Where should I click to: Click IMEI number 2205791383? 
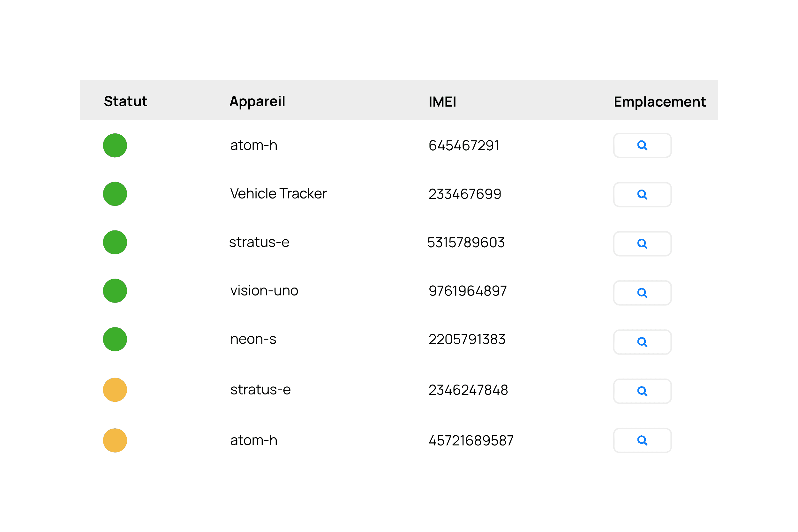point(467,340)
